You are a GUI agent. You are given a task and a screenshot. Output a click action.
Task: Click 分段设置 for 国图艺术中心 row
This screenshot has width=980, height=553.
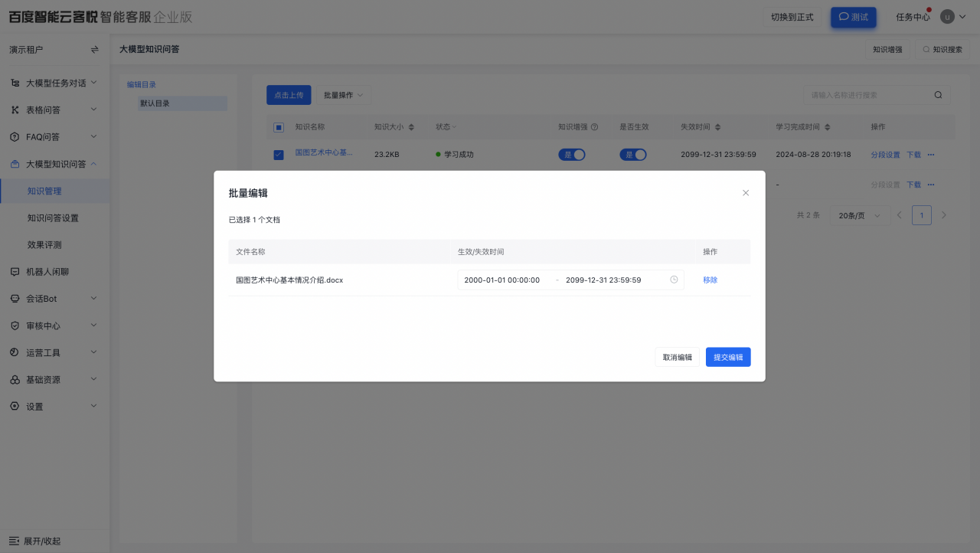click(886, 155)
